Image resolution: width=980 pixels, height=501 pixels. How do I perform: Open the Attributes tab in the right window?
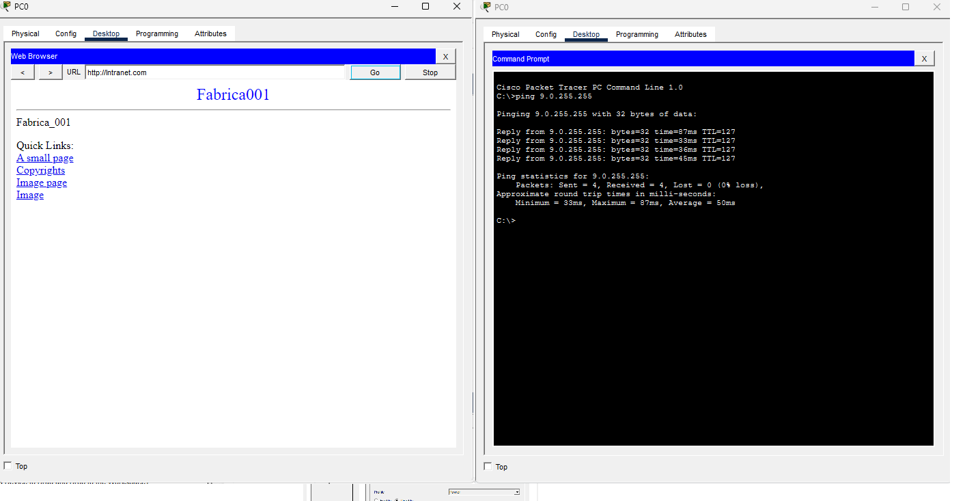click(690, 33)
